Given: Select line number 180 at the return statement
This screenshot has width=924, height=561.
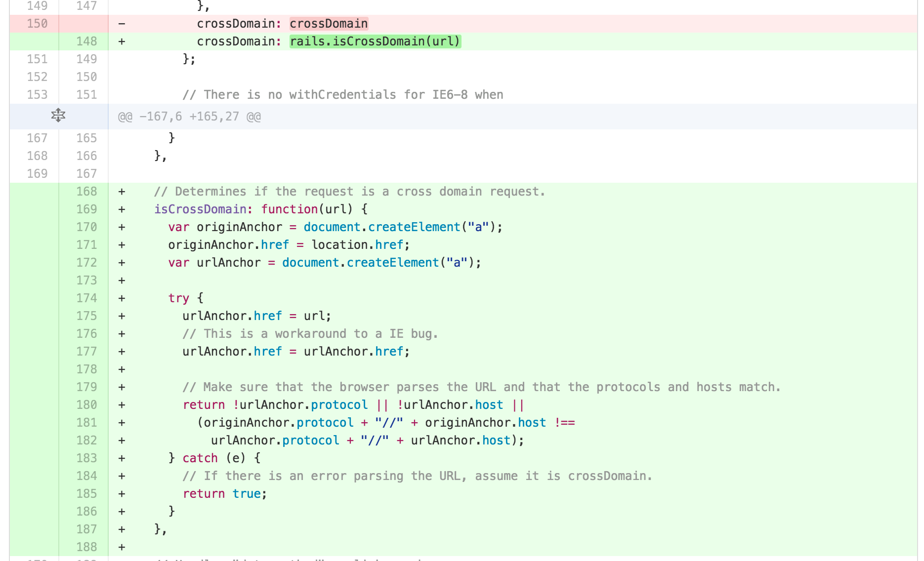Looking at the screenshot, I should coord(86,405).
